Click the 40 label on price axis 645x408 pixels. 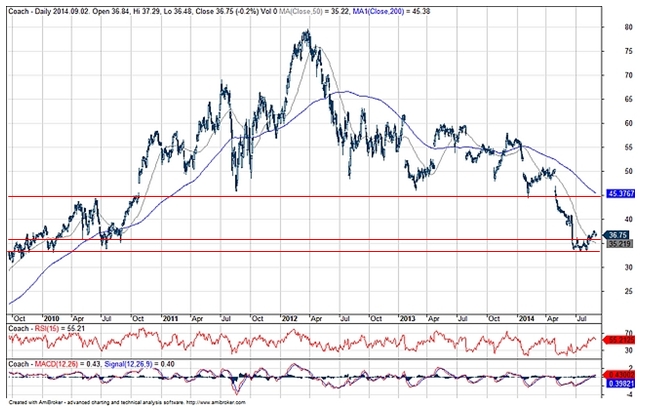coord(629,219)
